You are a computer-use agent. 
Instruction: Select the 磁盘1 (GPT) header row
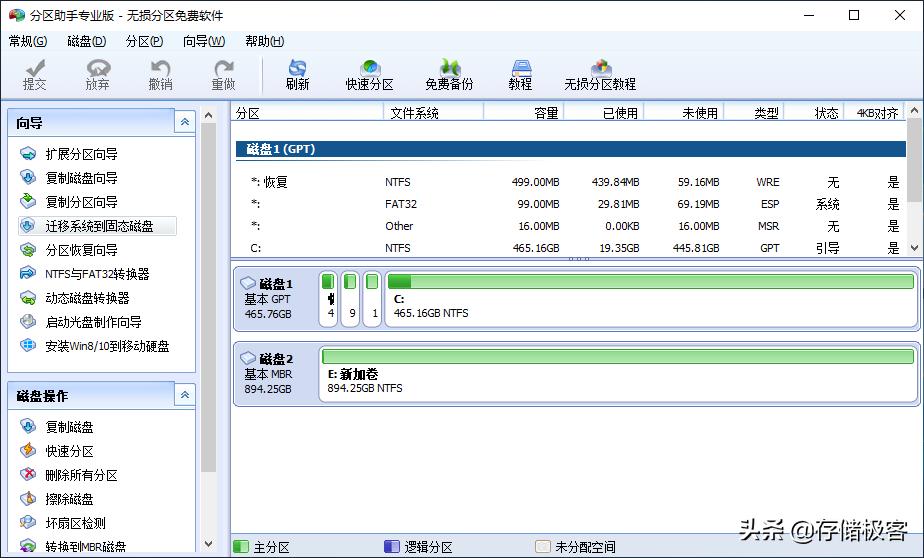(570, 149)
